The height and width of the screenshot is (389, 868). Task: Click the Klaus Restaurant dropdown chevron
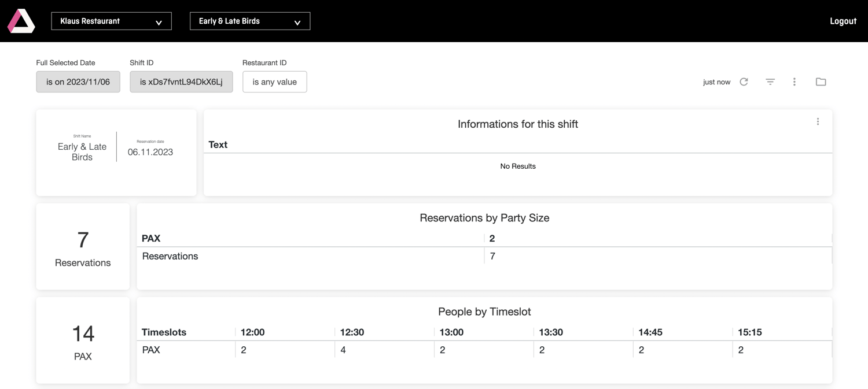pos(159,23)
